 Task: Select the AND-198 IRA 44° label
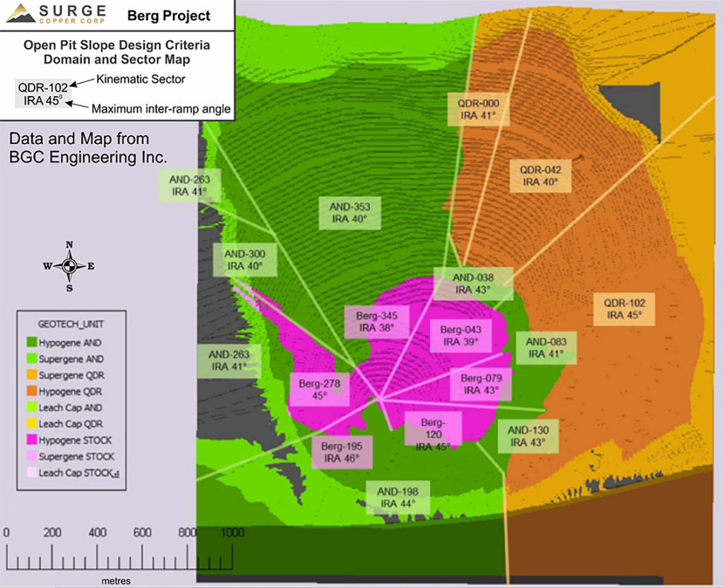point(398,498)
